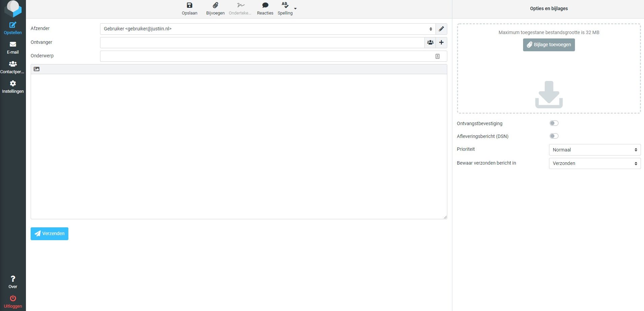
Task: Click the Onderwerp subject input field
Action: (x=273, y=56)
